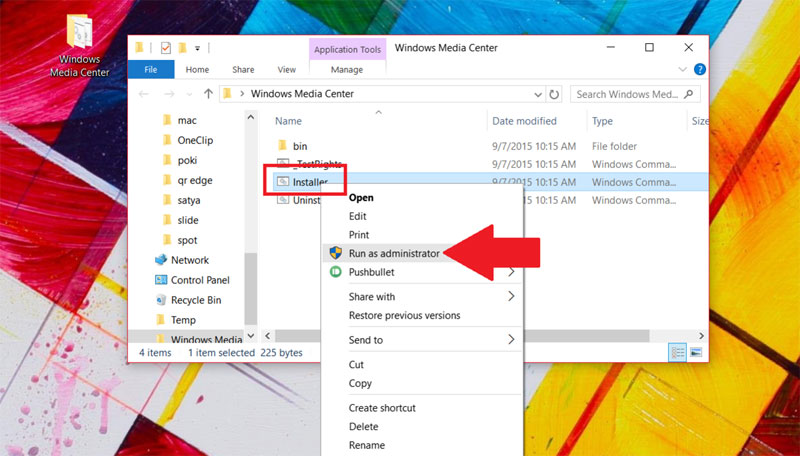Viewport: 800px width, 456px height.
Task: Select Windows Media folder in navigation pane
Action: tap(199, 338)
